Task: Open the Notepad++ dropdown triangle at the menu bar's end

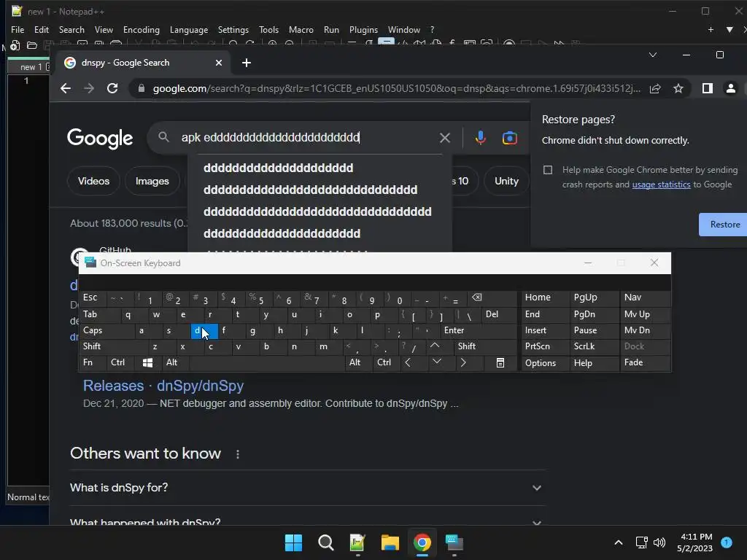Action: 729,29
